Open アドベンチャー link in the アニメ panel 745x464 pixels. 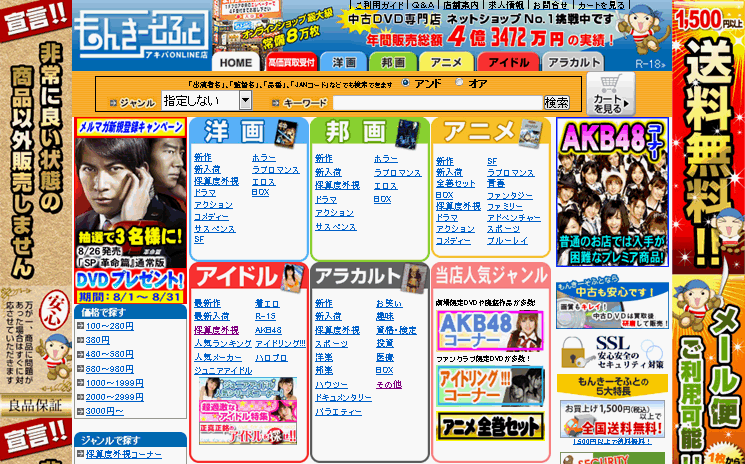click(514, 218)
